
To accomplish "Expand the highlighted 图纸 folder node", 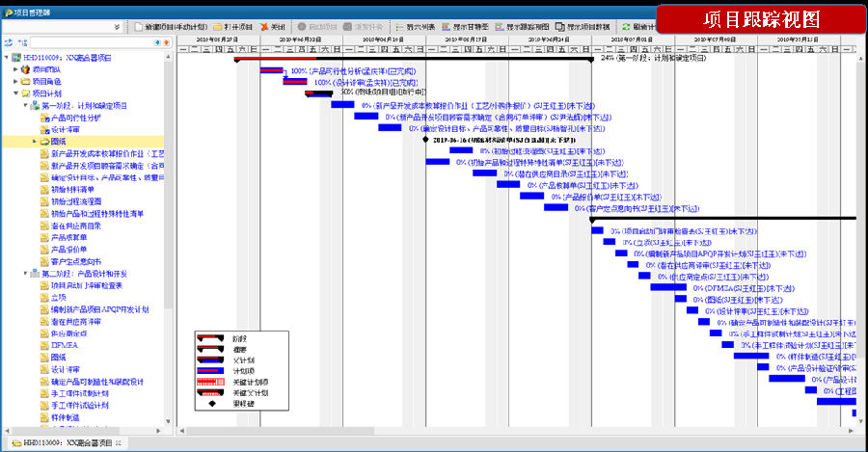I will click(35, 142).
